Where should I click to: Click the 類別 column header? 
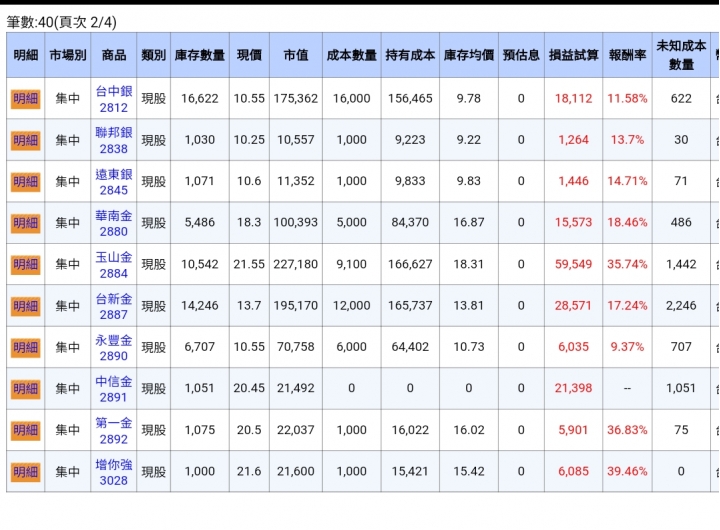click(153, 55)
